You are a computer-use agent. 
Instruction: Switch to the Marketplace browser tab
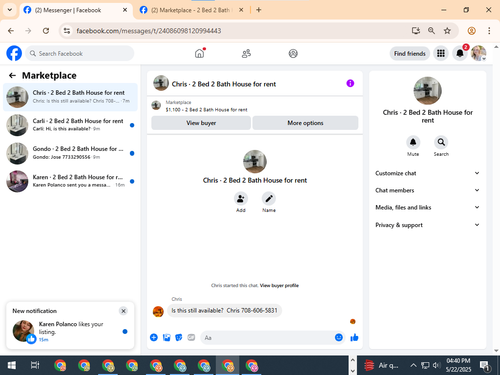(191, 10)
